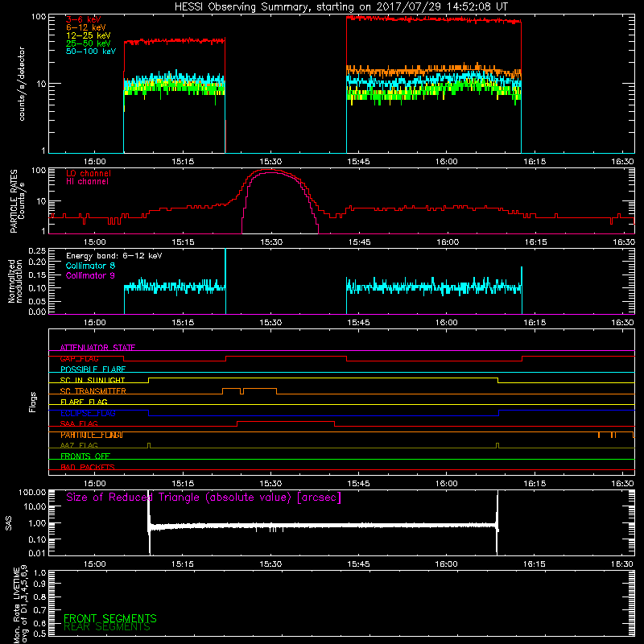Screen dimensions: 644x644
Task: Click the 15:30 tick under the counts panel
Action: pyautogui.click(x=270, y=162)
